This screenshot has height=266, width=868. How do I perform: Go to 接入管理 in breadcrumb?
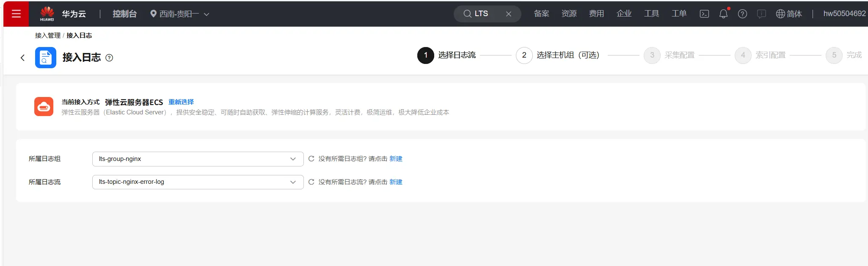(x=48, y=36)
